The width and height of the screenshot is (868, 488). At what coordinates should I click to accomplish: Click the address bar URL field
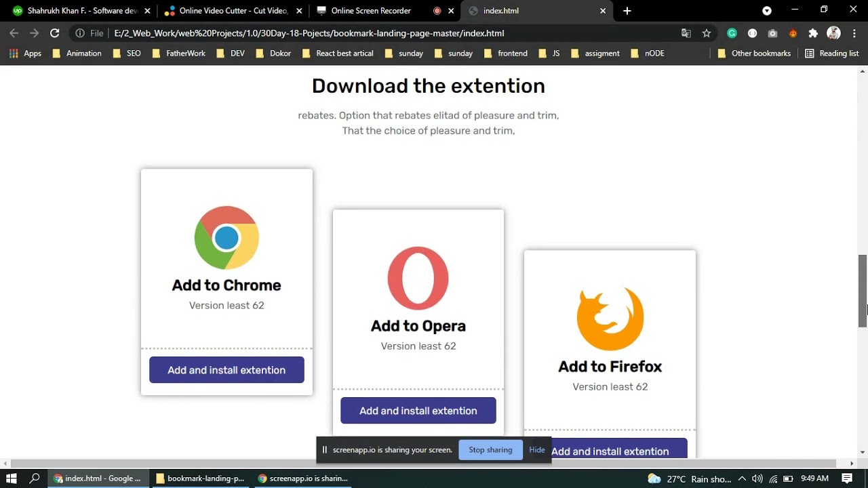point(393,33)
